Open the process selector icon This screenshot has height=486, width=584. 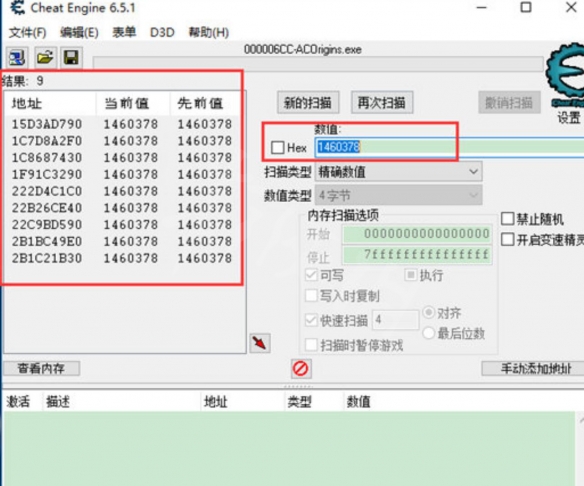(17, 58)
